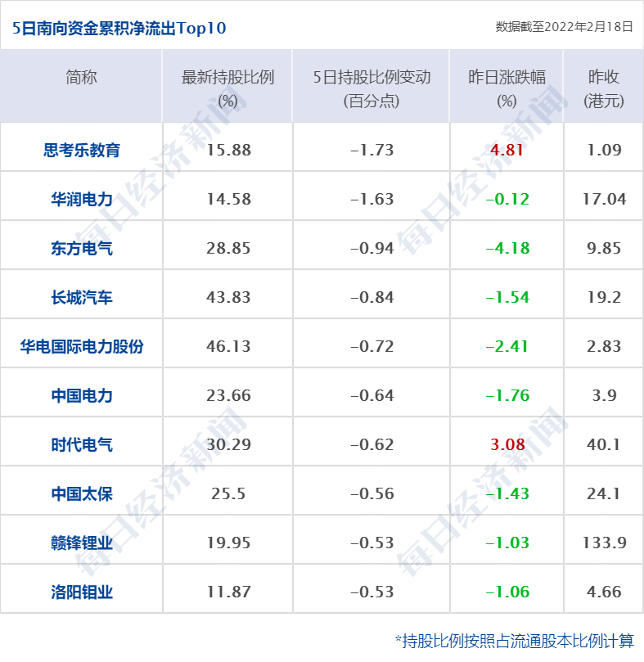Click holding ratio 19.95 for 赣锋锂业
This screenshot has height=662, width=644.
point(228,543)
